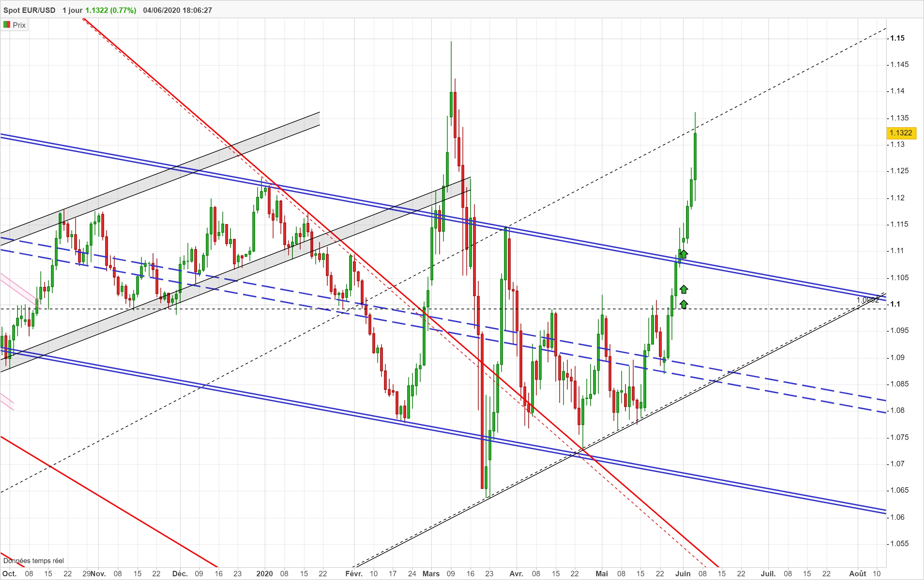The width and height of the screenshot is (924, 580).
Task: Click the Prix legend candlestick icon
Action: tap(6, 25)
